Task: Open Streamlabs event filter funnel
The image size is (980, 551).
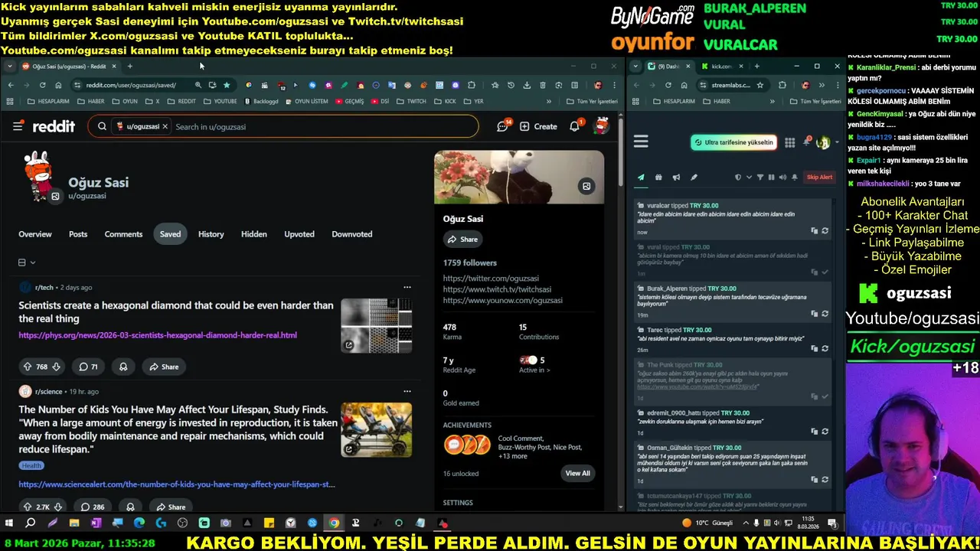Action: pos(760,178)
